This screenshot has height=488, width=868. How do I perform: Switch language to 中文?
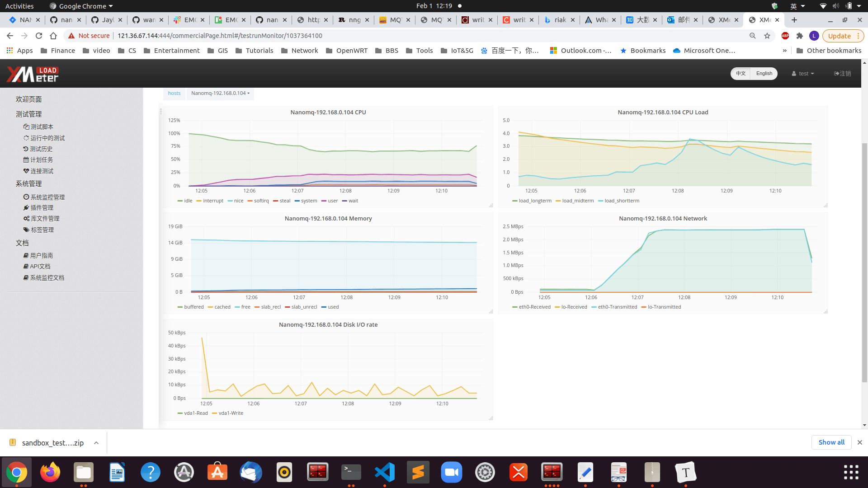[x=741, y=74]
